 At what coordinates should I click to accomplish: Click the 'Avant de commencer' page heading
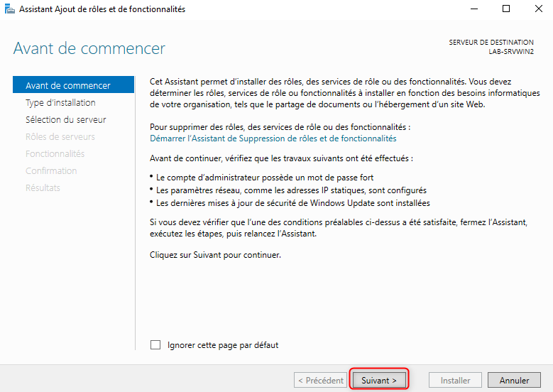(89, 48)
